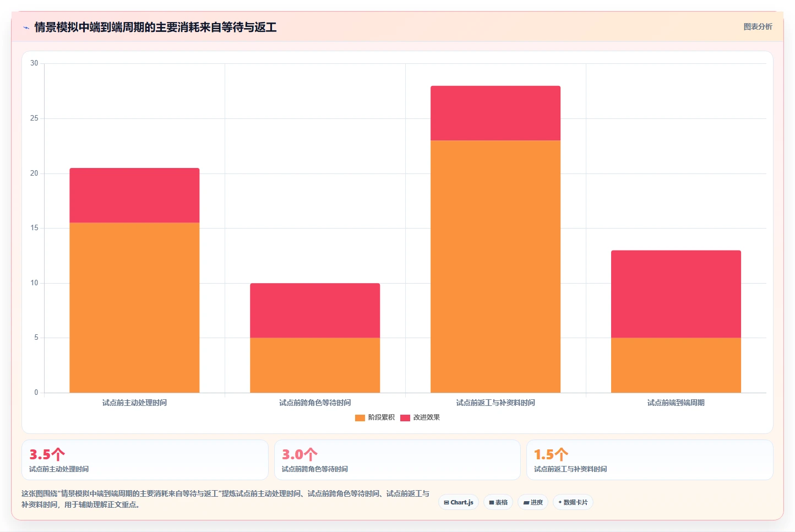The image size is (795, 532).
Task: Open the 1.5个 试点前返工与补资料时间 card
Action: [x=650, y=460]
